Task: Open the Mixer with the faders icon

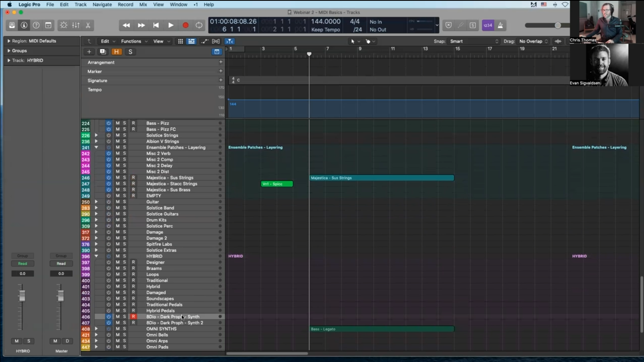Action: 76,25
